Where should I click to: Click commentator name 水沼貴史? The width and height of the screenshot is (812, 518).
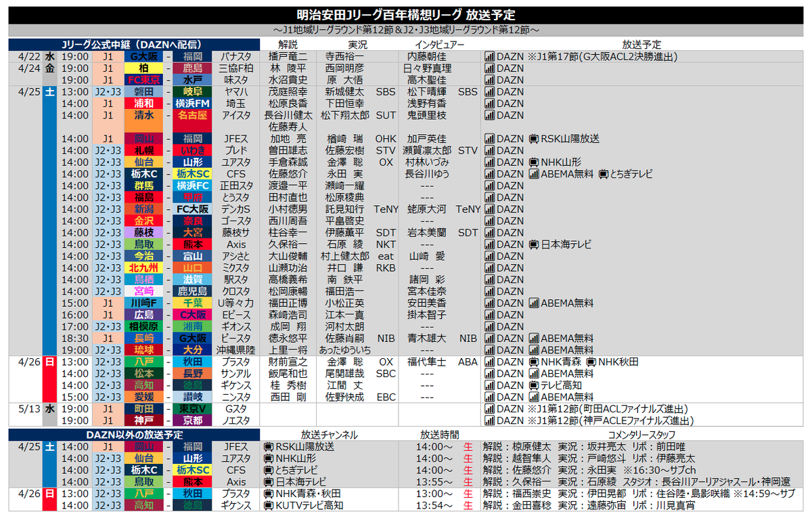[x=288, y=80]
